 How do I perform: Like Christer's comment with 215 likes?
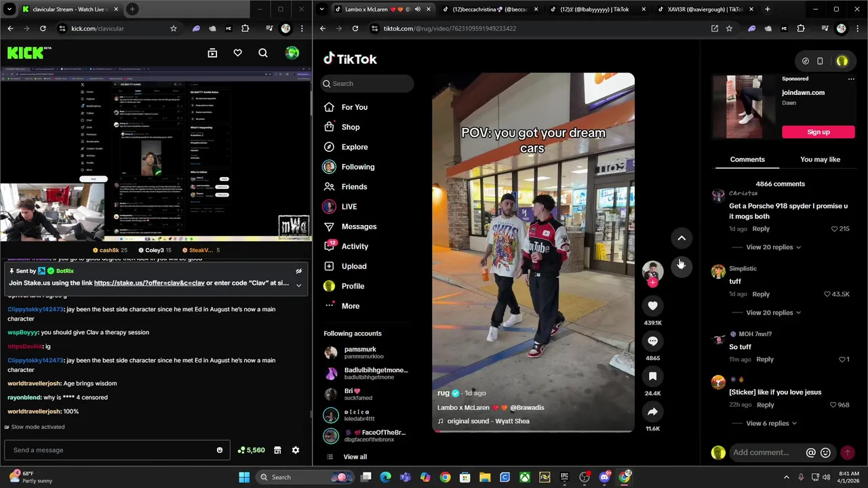[835, 229]
